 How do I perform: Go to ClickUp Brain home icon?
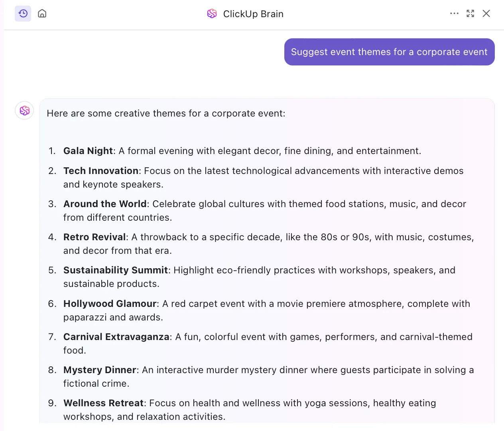coord(42,14)
